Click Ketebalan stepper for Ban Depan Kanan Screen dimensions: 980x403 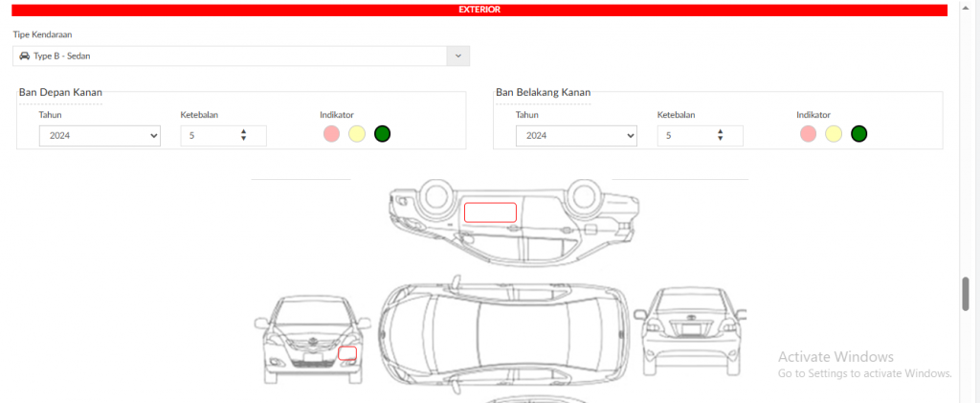coord(243,136)
